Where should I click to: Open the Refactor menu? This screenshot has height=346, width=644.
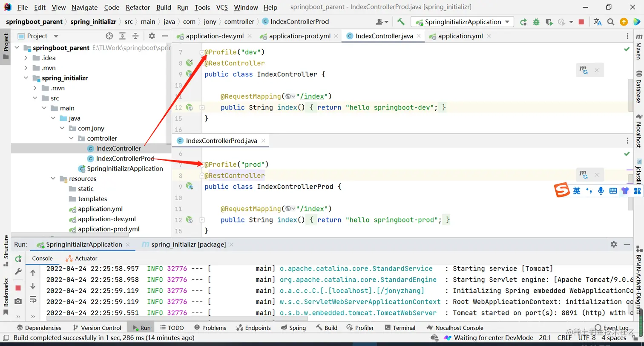coord(138,7)
